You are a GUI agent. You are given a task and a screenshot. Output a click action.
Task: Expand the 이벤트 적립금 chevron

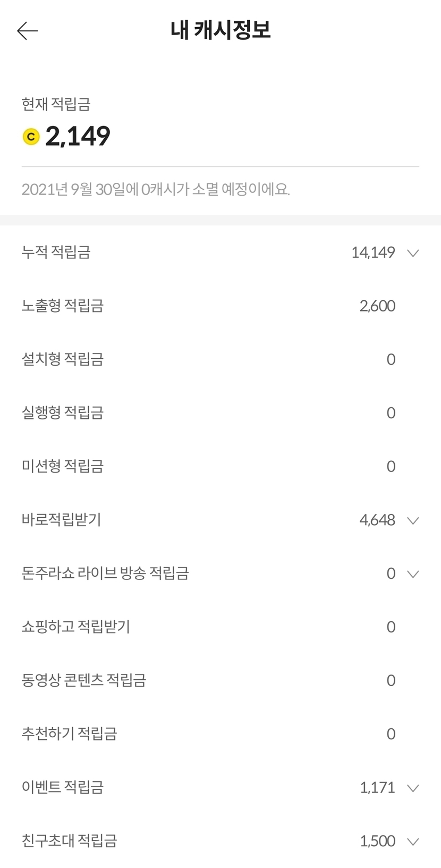413,788
